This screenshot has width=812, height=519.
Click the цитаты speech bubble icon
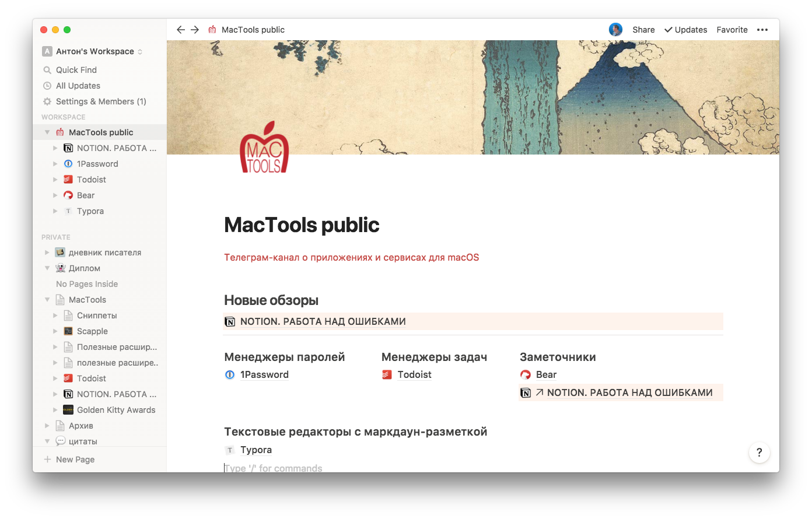[x=60, y=441]
